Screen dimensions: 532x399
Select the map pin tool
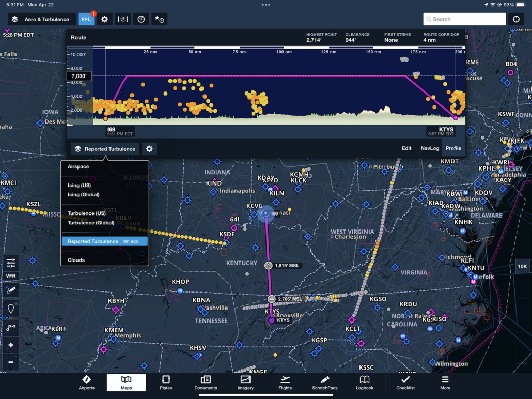coord(10,309)
